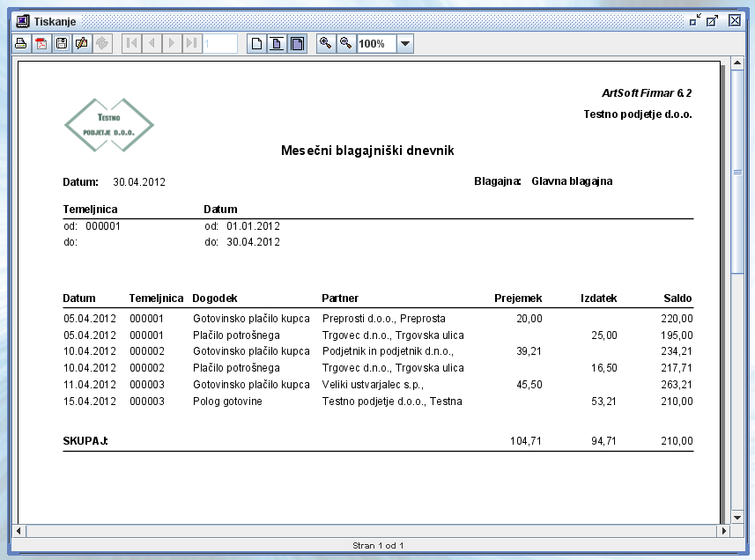Click the vertical scrollbar thumb
This screenshot has height=560, width=755.
pos(738,172)
